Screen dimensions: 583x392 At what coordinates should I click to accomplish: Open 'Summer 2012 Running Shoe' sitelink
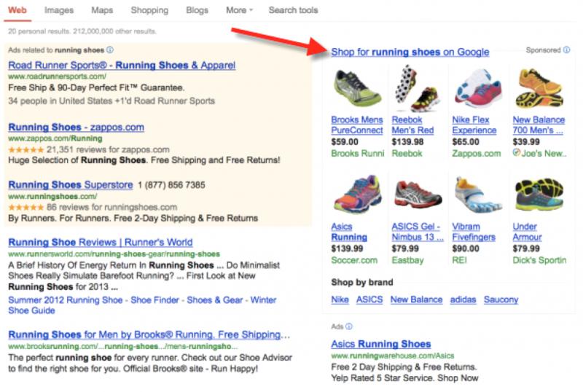click(x=66, y=300)
